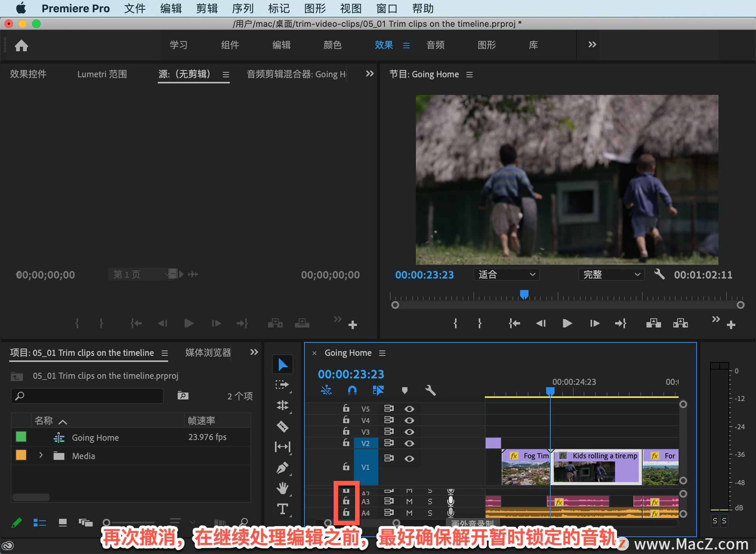756x554 pixels.
Task: Select the Type tool
Action: [x=282, y=509]
